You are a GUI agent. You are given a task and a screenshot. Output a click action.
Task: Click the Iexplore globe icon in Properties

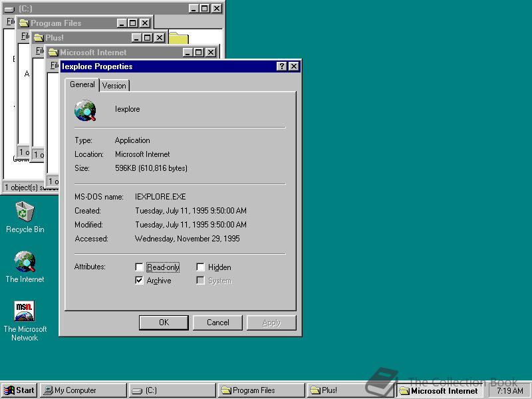click(86, 110)
